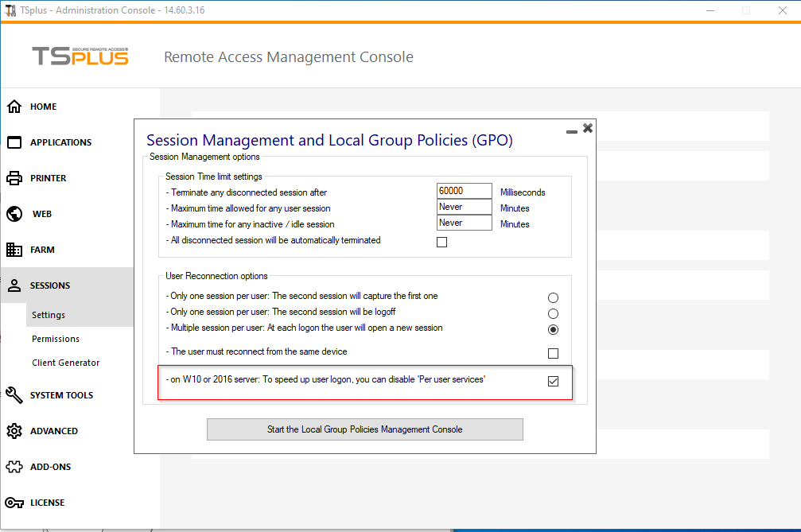
Task: Select the Web globe icon
Action: click(x=14, y=214)
